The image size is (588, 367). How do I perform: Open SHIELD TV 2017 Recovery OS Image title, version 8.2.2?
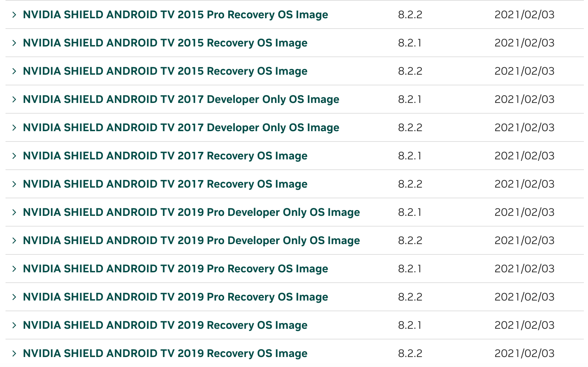point(165,184)
